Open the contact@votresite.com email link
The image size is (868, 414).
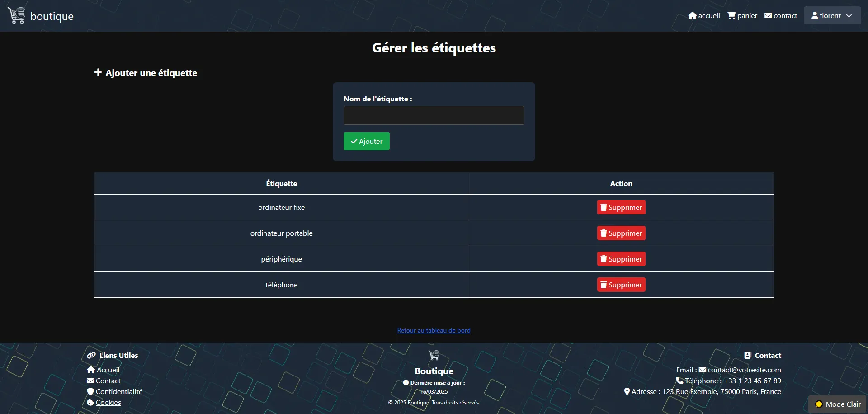(744, 370)
